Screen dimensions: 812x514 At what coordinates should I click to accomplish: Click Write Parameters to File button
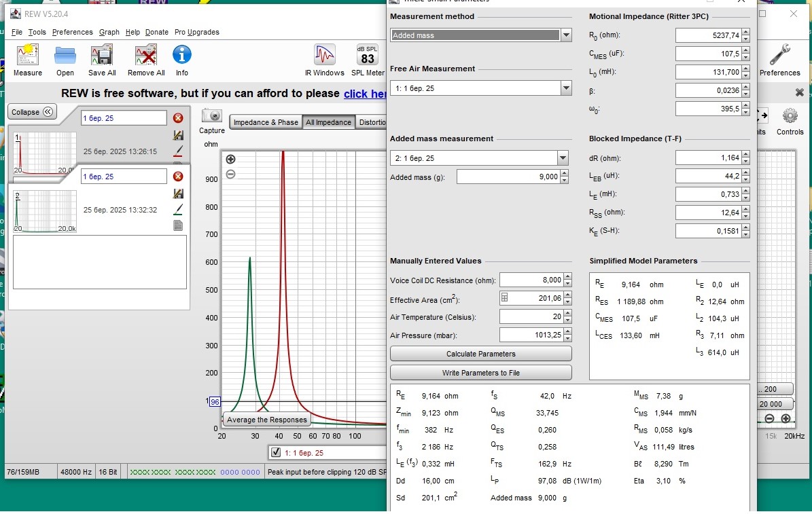[x=480, y=373]
